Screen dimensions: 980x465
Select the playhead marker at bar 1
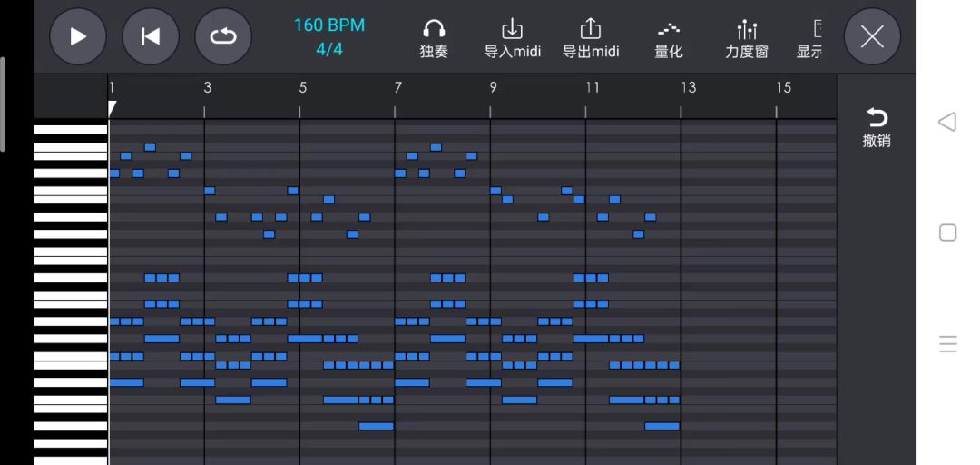pos(112,109)
